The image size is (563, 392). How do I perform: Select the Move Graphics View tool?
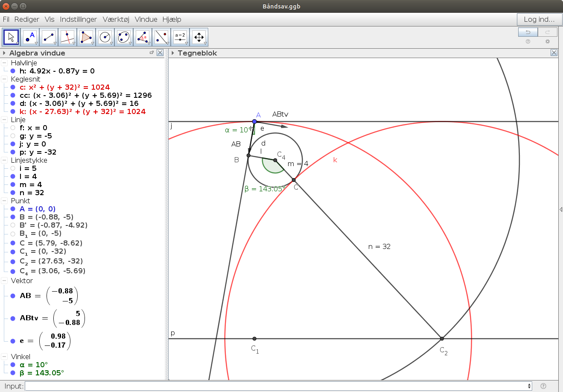[x=199, y=38]
